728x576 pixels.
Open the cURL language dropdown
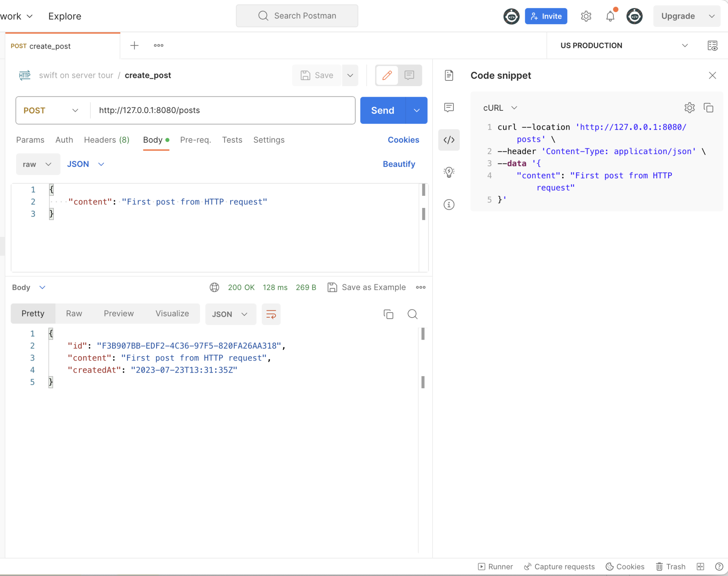500,108
